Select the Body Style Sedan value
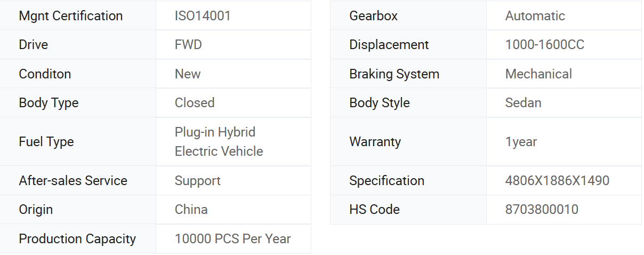644x255 pixels. [524, 102]
